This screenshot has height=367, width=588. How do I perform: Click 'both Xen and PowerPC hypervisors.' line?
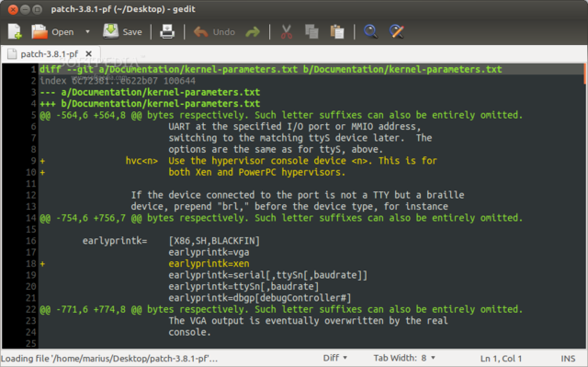click(x=257, y=172)
